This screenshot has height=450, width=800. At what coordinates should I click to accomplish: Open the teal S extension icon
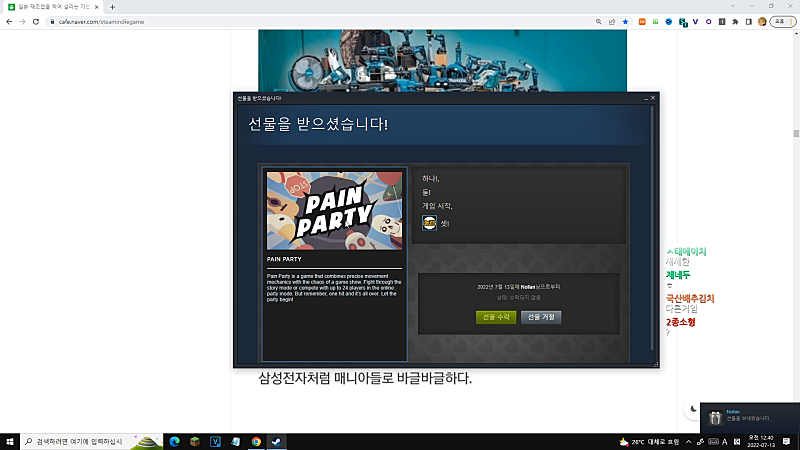tap(683, 22)
